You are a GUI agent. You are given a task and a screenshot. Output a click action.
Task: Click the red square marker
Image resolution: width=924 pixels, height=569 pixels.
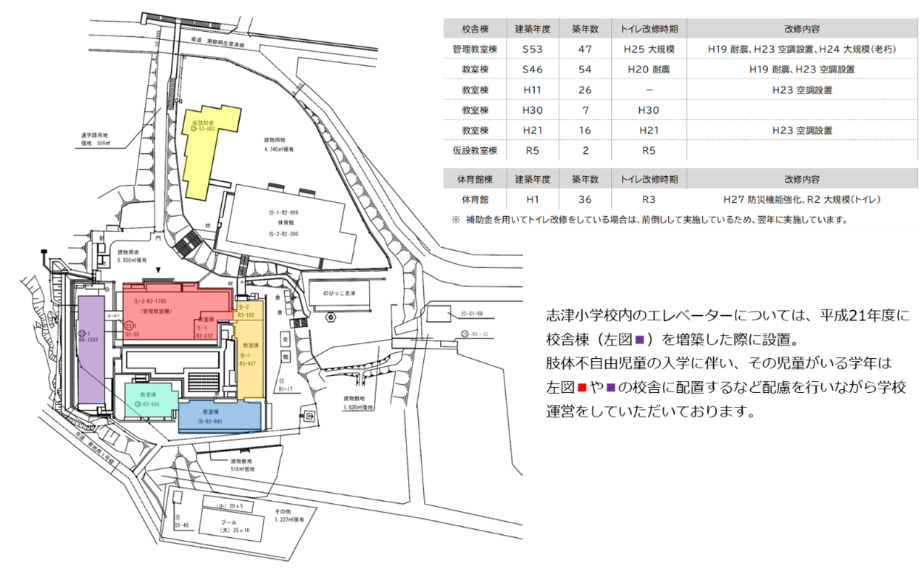click(582, 388)
